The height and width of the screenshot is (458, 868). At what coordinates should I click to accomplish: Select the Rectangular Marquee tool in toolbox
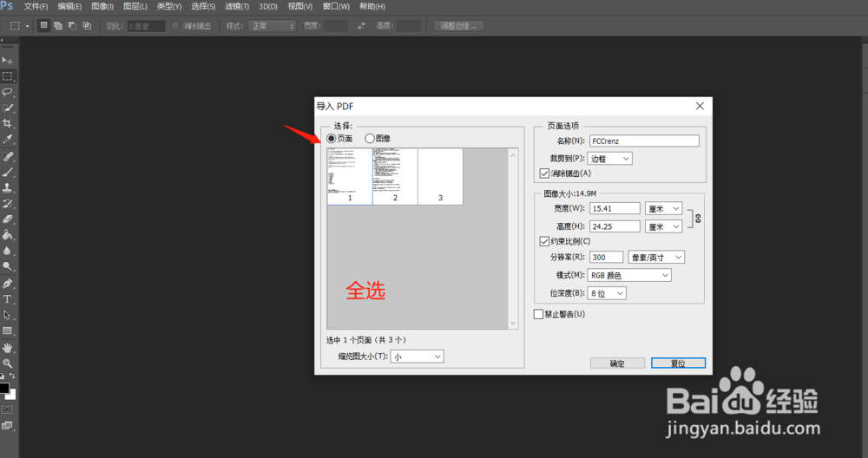point(7,76)
